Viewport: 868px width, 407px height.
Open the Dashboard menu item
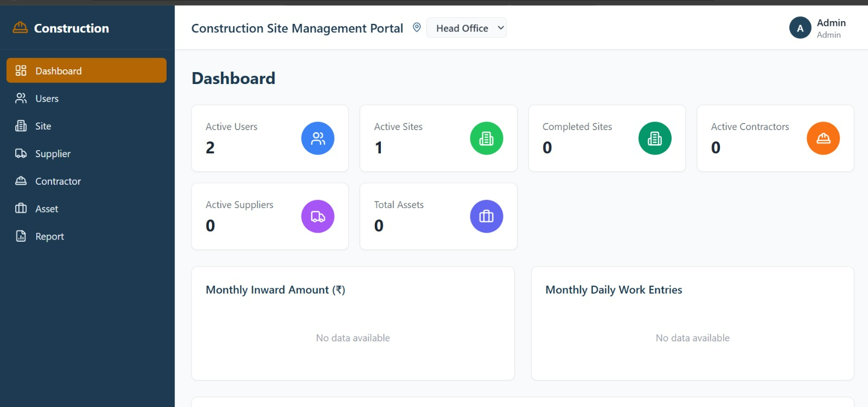[86, 70]
